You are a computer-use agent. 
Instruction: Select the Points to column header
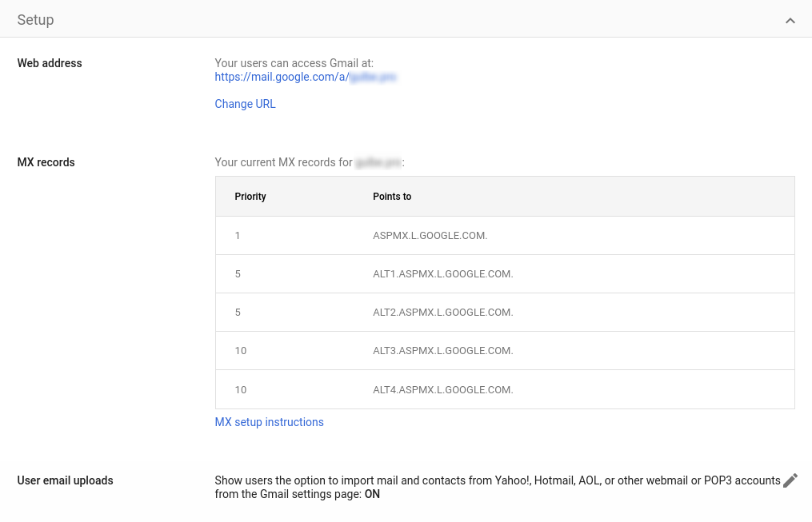[392, 196]
